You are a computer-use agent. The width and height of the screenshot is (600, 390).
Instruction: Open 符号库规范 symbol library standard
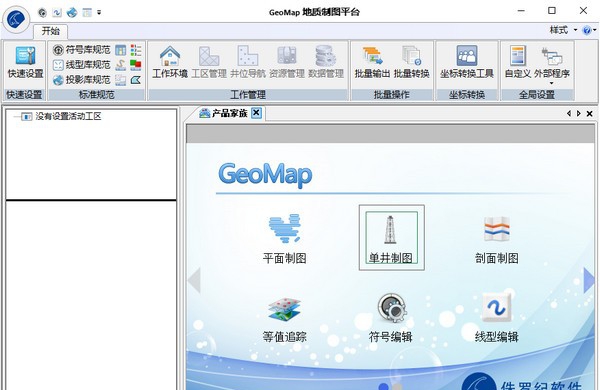point(82,49)
